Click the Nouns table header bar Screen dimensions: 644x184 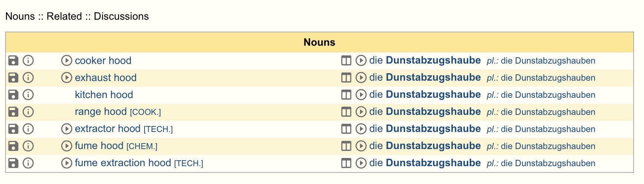319,42
